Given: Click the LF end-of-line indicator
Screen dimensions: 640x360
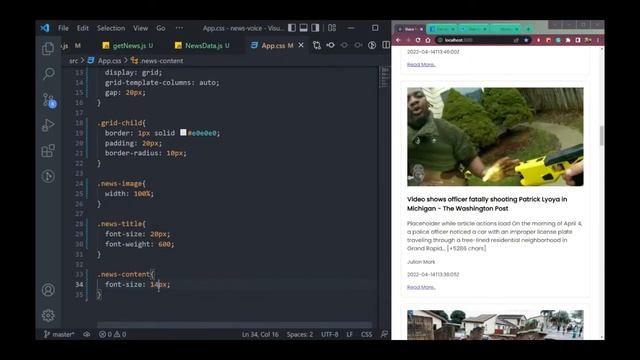Looking at the screenshot, I should coord(349,334).
